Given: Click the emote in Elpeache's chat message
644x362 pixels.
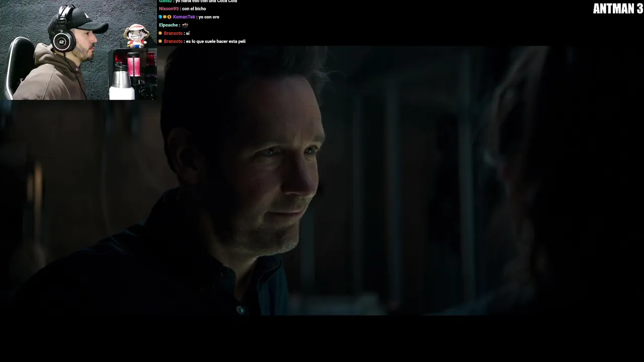Looking at the screenshot, I should click(185, 25).
